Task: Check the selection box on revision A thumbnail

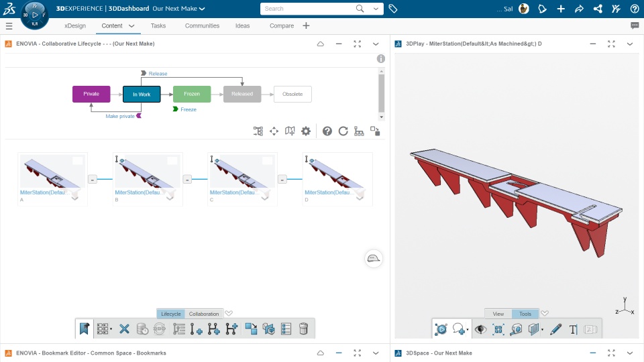Action: pyautogui.click(x=78, y=160)
